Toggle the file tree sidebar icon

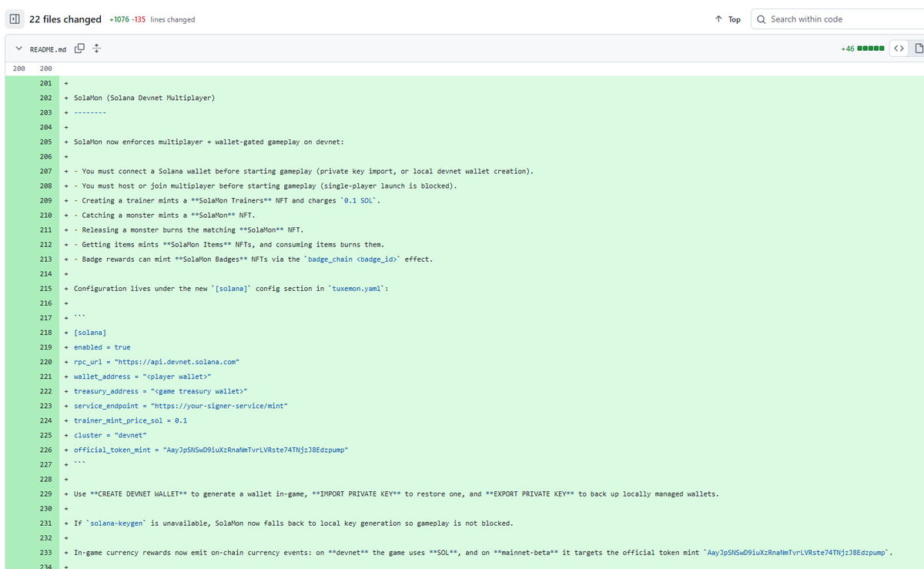[14, 19]
